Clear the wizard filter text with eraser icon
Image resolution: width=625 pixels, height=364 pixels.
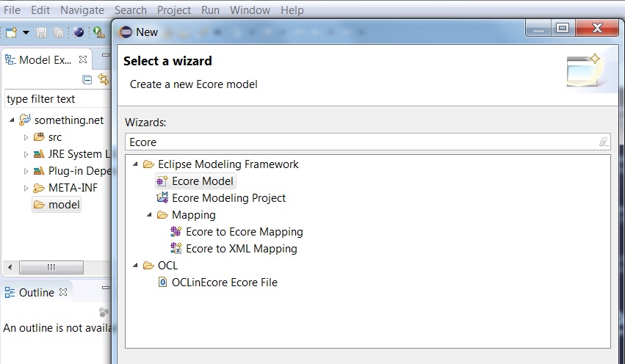pyautogui.click(x=604, y=142)
